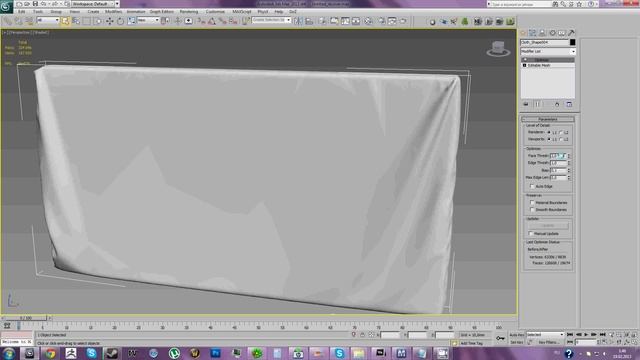Select the Select and Link tool
Viewport: 640px width, 360px height.
(x=8, y=21)
